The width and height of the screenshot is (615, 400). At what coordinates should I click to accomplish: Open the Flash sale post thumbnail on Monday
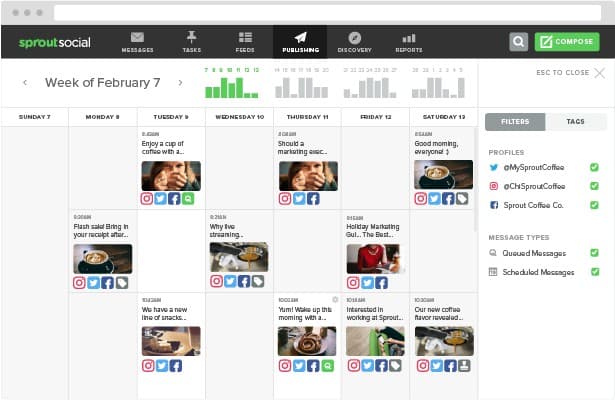(x=102, y=259)
